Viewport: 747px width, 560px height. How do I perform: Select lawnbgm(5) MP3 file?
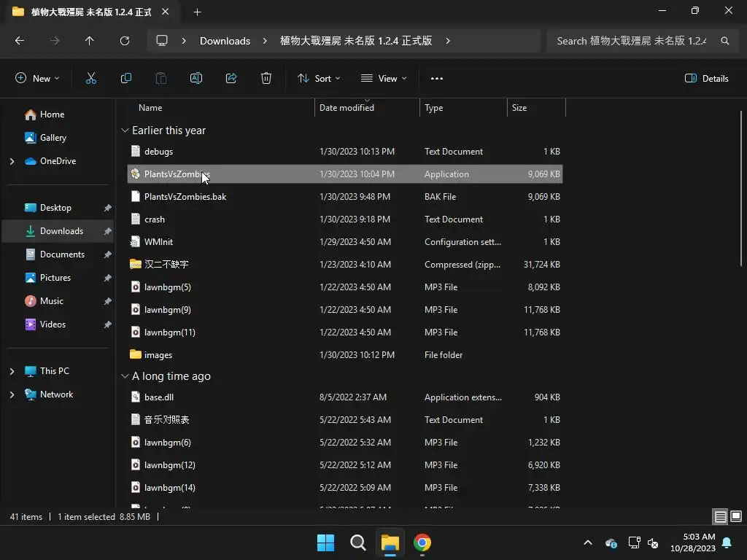[x=345, y=287]
